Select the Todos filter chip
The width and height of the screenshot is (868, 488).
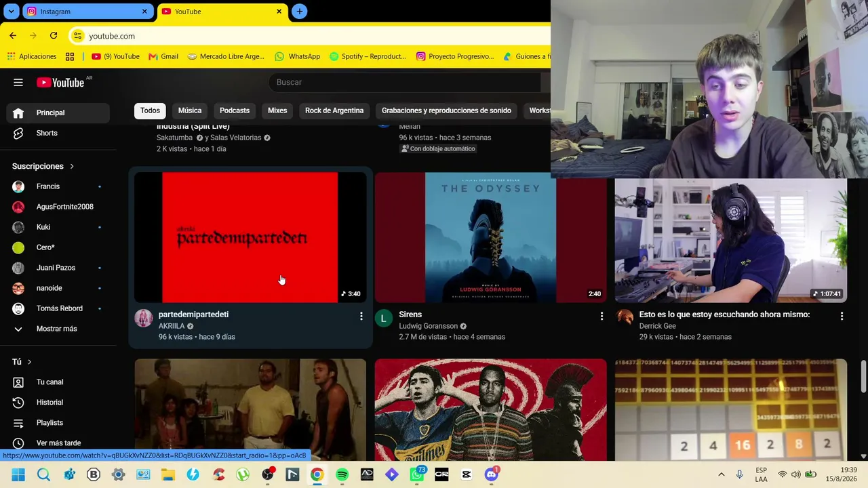pyautogui.click(x=151, y=110)
